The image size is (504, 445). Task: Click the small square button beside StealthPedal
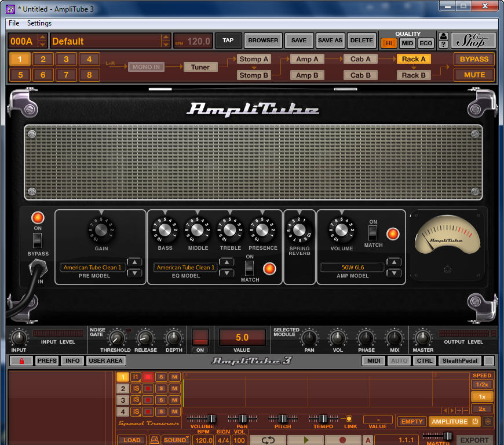point(489,361)
